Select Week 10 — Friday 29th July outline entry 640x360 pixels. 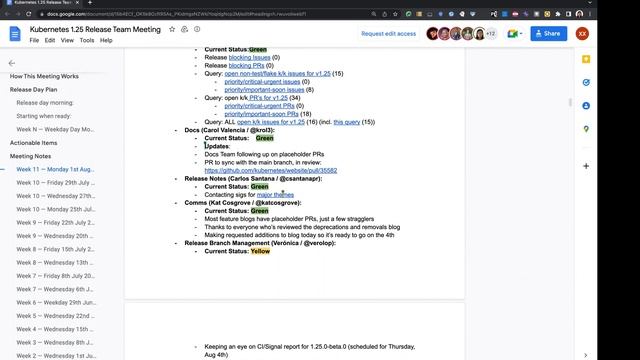(56, 182)
